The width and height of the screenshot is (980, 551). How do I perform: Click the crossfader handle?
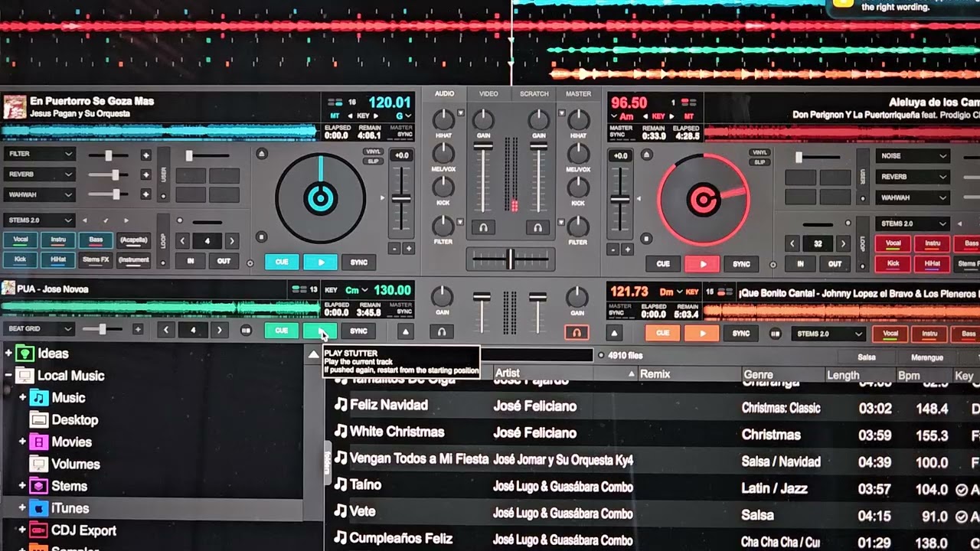[x=510, y=259]
